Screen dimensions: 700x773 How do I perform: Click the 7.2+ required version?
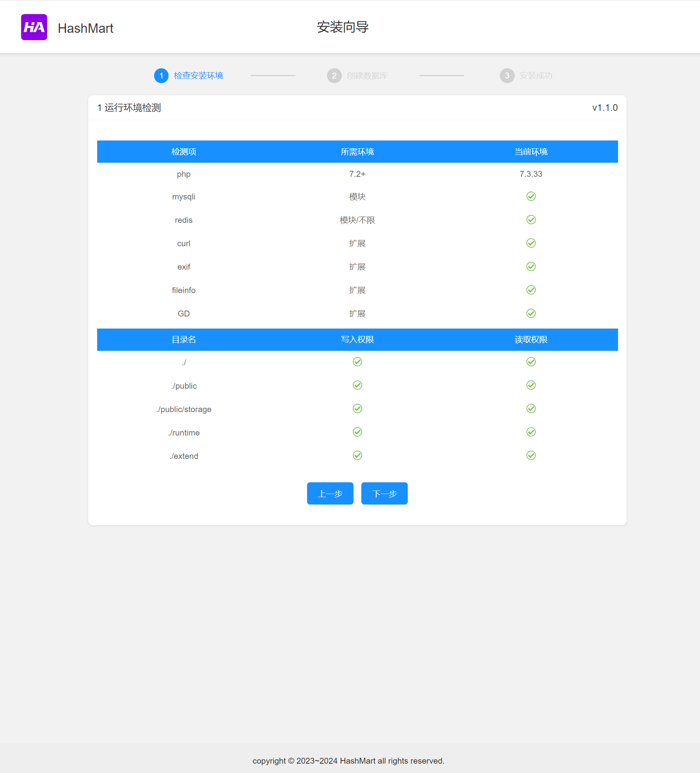(357, 174)
